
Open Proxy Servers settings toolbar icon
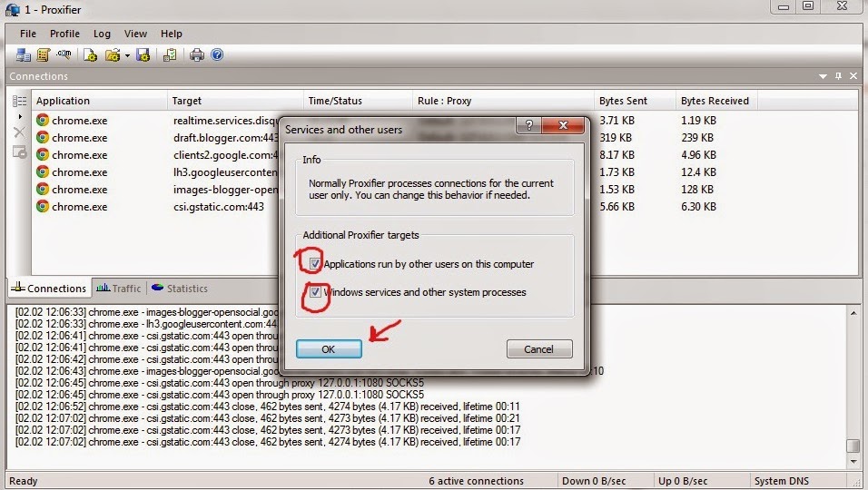(x=24, y=54)
